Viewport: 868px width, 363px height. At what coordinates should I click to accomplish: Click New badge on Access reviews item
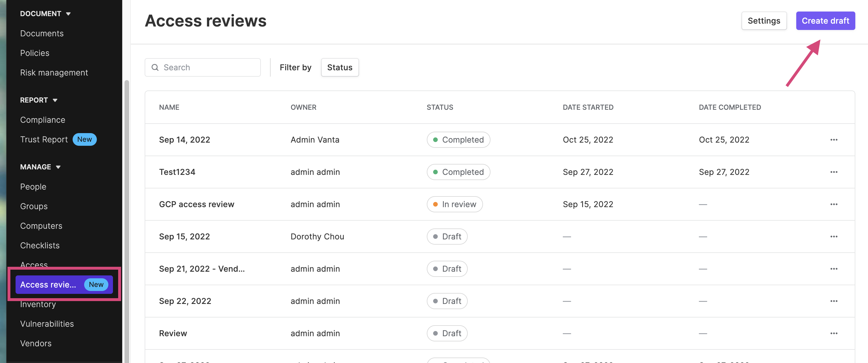coord(96,285)
